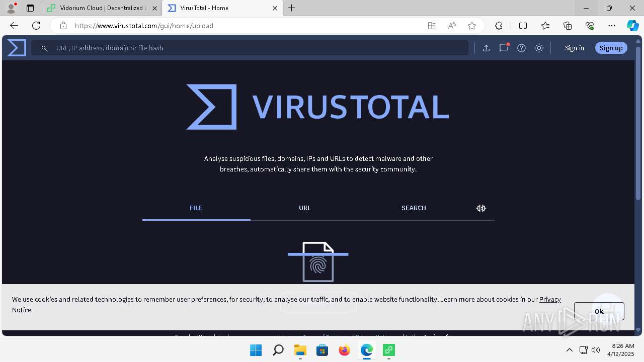
Task: Click the apps available icon in address bar
Action: point(432,26)
